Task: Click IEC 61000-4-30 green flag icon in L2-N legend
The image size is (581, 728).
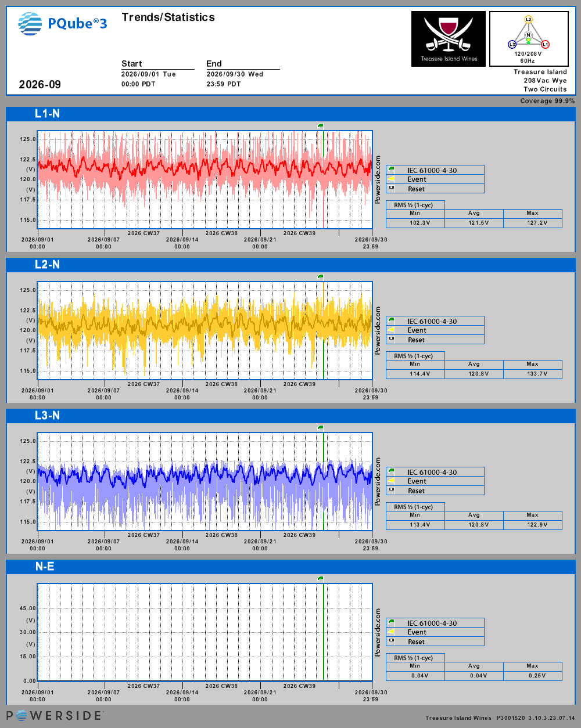Action: coord(391,321)
